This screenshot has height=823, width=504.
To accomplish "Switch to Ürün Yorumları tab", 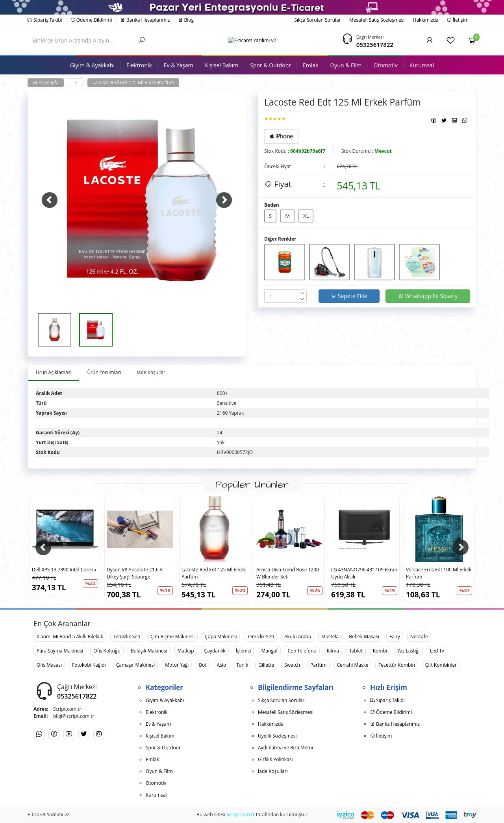I will click(104, 372).
